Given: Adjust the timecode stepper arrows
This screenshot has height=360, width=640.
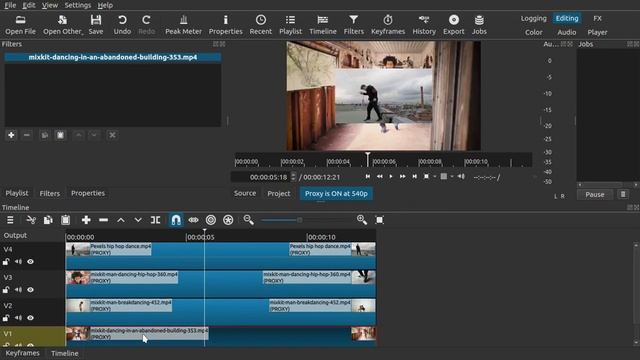Looking at the screenshot, I should click(x=293, y=177).
